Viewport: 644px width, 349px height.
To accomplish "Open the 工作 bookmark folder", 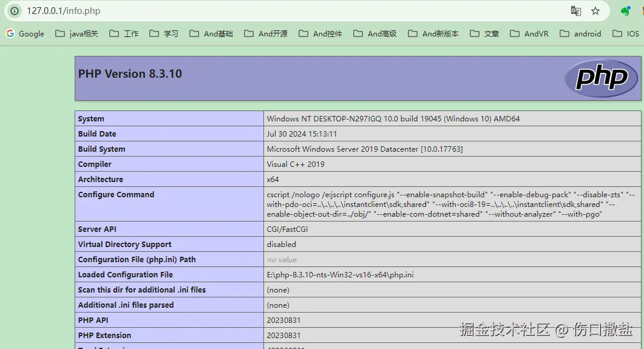I will tap(124, 33).
